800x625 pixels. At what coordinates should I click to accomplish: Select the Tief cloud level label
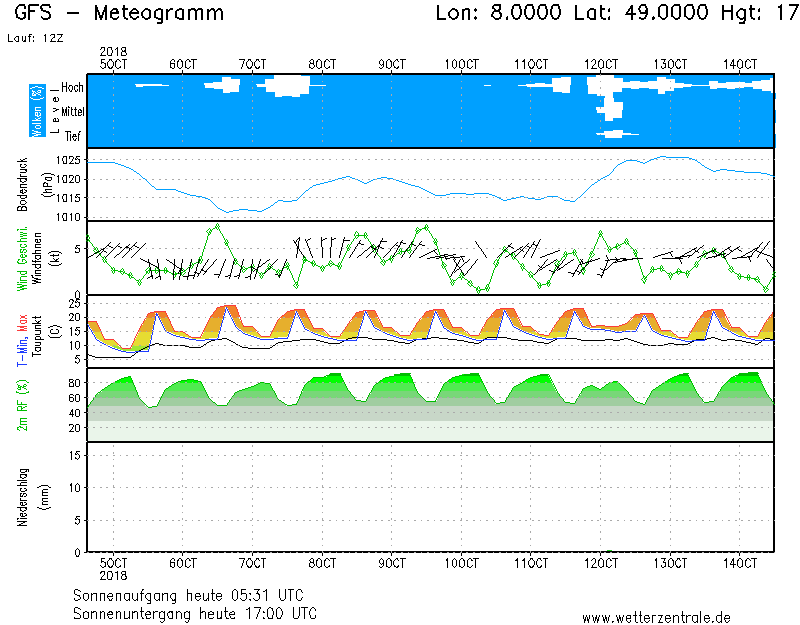[x=72, y=135]
